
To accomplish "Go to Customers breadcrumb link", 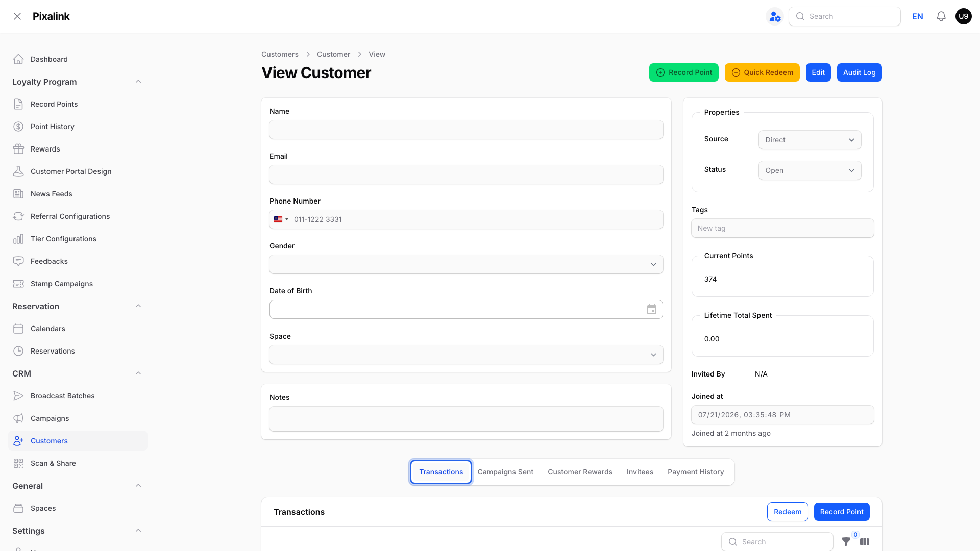I will 280,54.
